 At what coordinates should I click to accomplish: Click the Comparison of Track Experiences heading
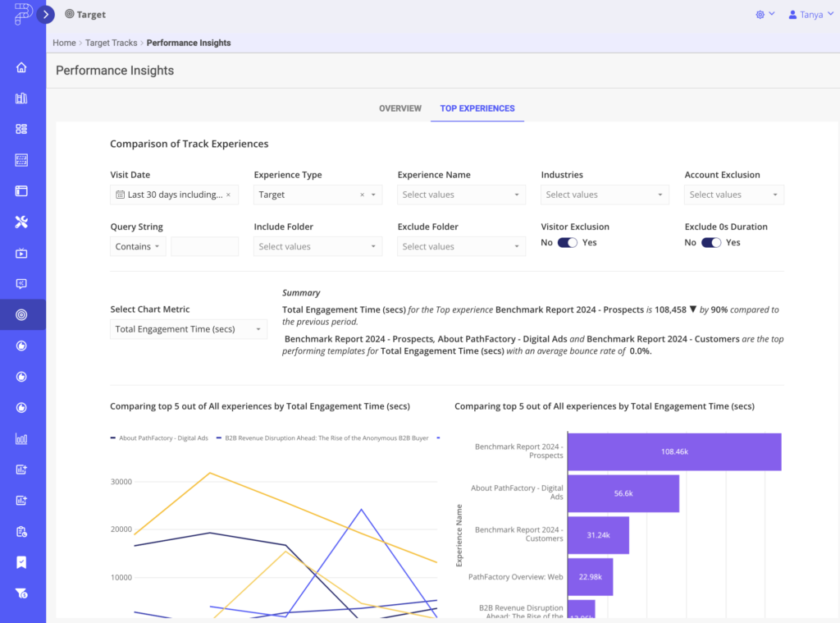(x=189, y=144)
